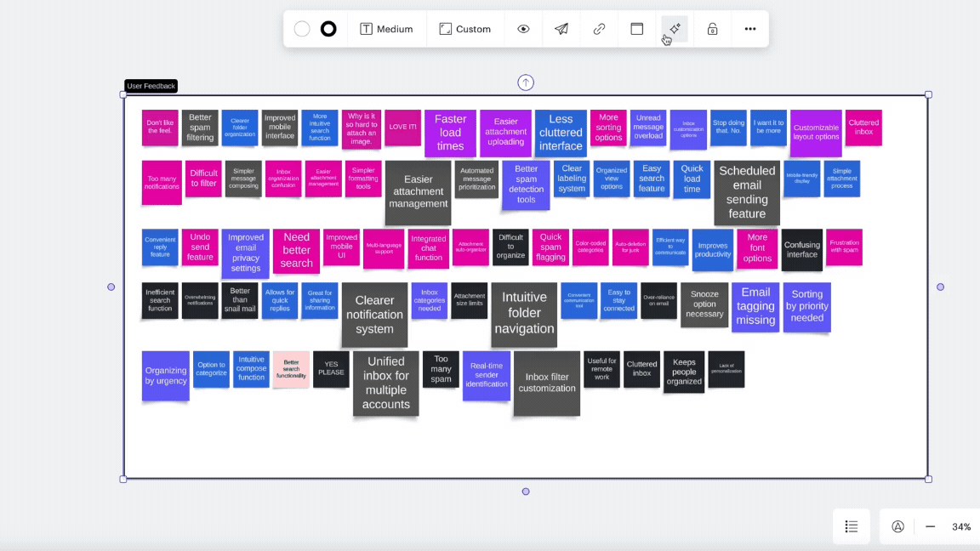This screenshot has height=551, width=980.
Task: Click the AI sparkle icon in toolbar
Action: pos(675,29)
